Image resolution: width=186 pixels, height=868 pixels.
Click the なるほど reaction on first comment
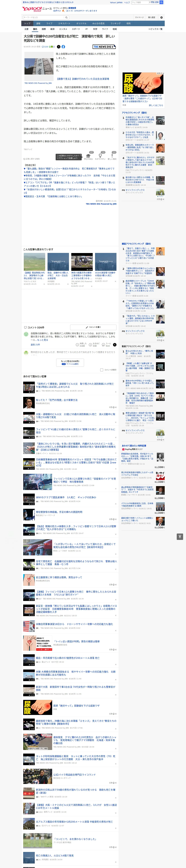[x=94, y=345]
